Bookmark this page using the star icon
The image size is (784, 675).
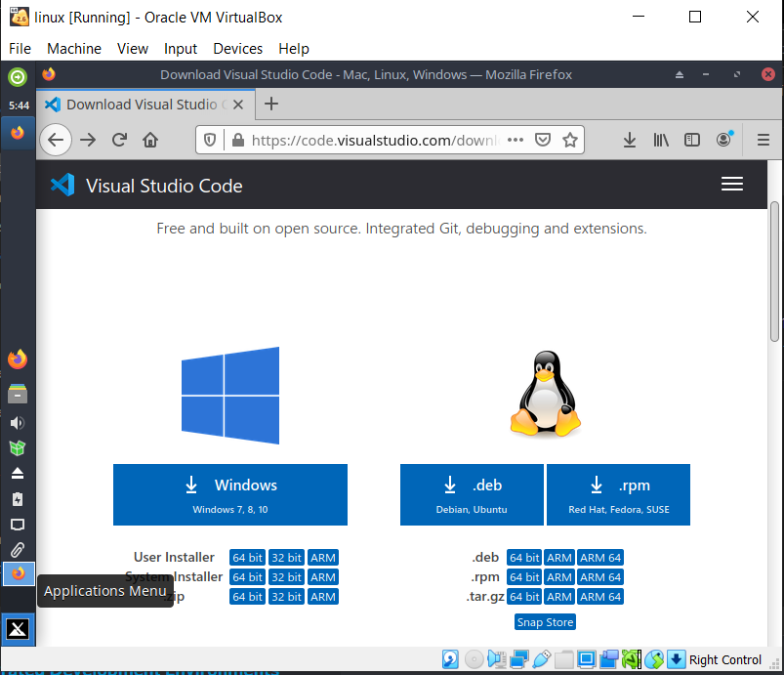570,140
